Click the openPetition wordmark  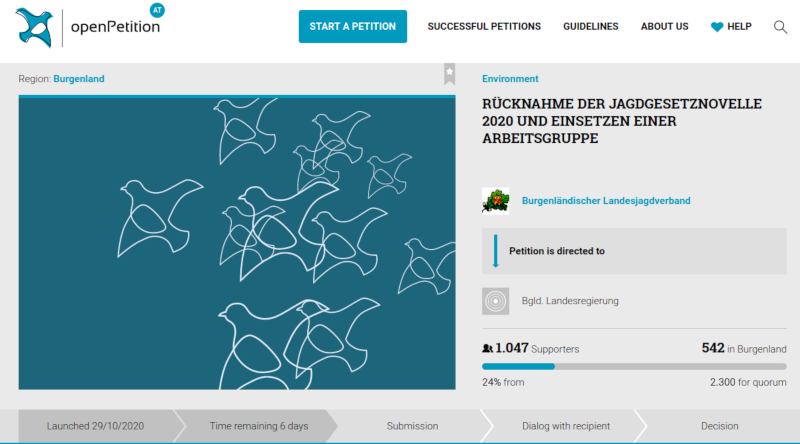click(115, 27)
